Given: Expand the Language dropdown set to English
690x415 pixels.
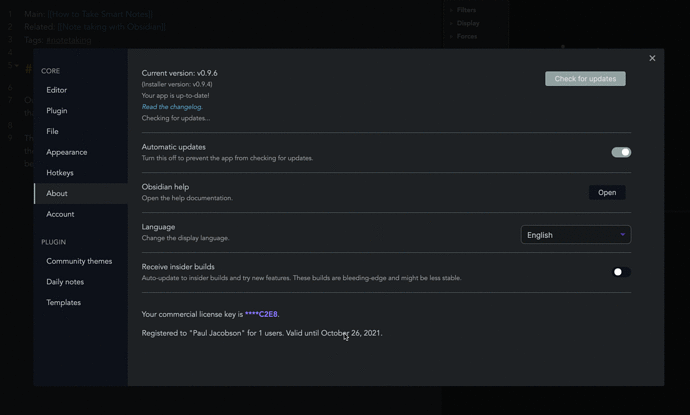Looking at the screenshot, I should pyautogui.click(x=574, y=235).
